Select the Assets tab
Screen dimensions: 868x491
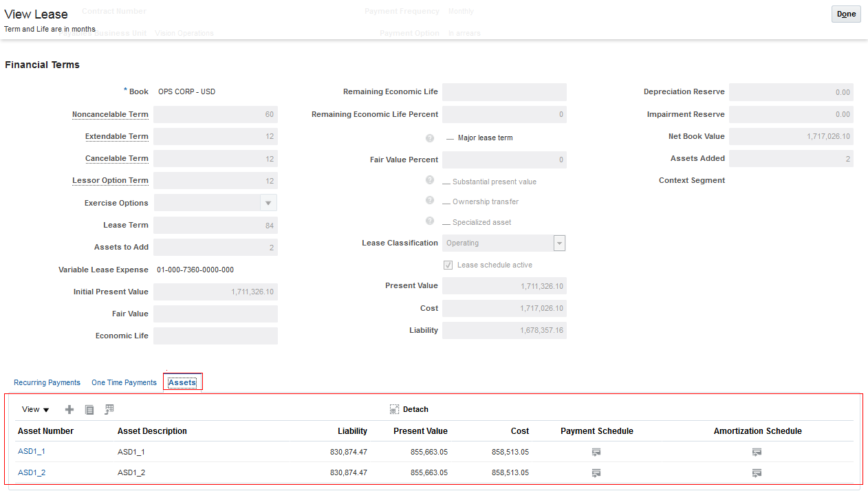[x=182, y=382]
